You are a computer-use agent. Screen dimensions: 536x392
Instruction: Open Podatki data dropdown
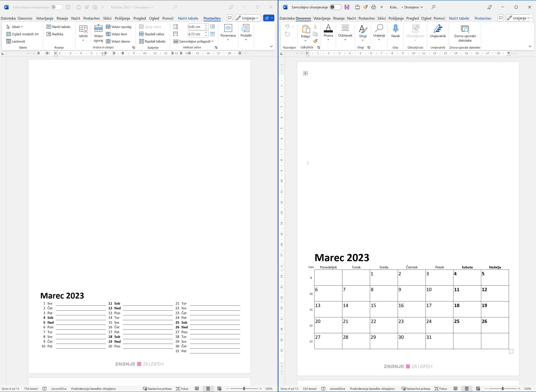point(246,33)
